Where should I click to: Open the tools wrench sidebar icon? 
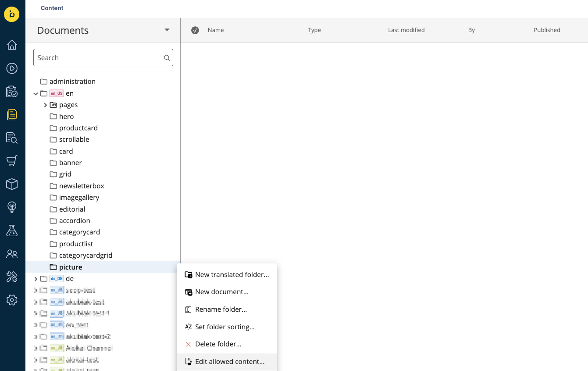12,277
